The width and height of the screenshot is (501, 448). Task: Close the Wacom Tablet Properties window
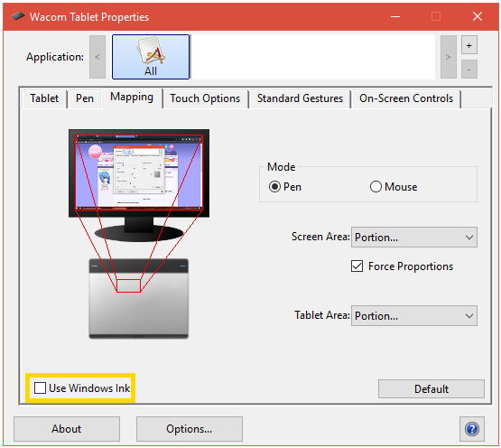[478, 16]
